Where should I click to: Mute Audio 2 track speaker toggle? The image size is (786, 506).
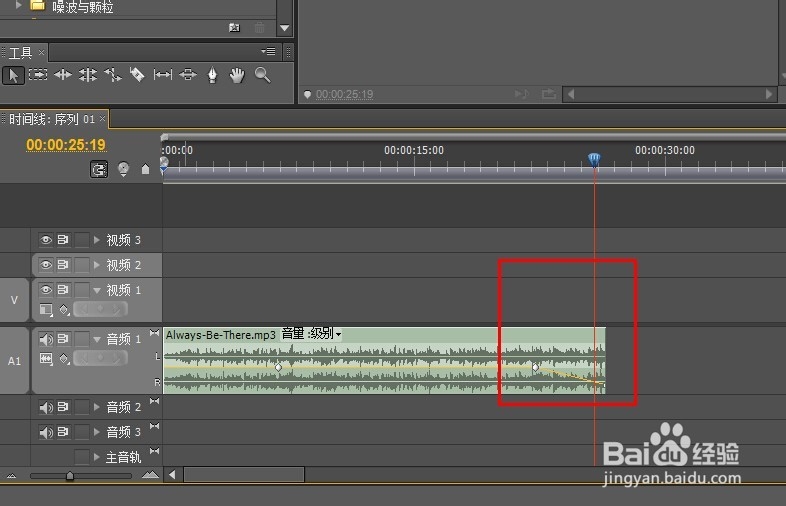click(46, 407)
